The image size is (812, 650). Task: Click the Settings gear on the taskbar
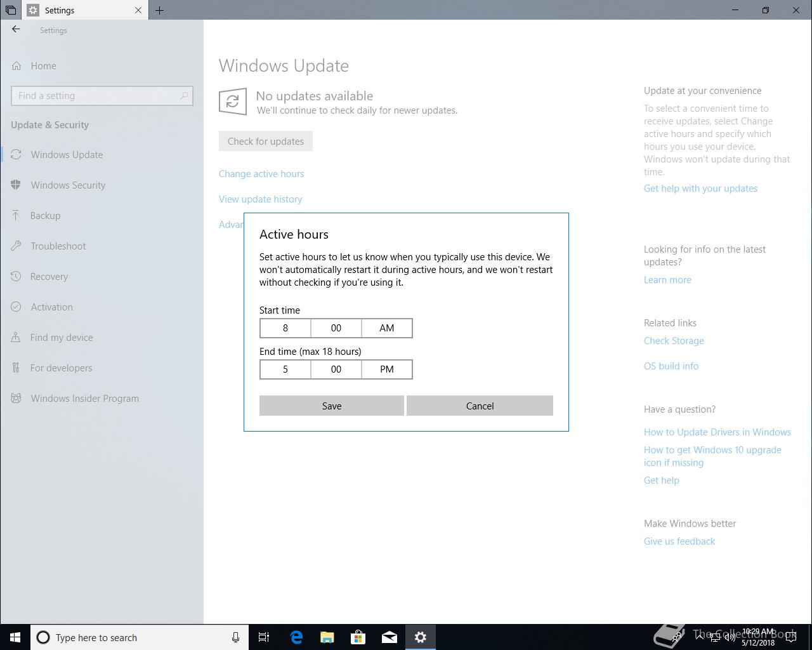point(421,637)
